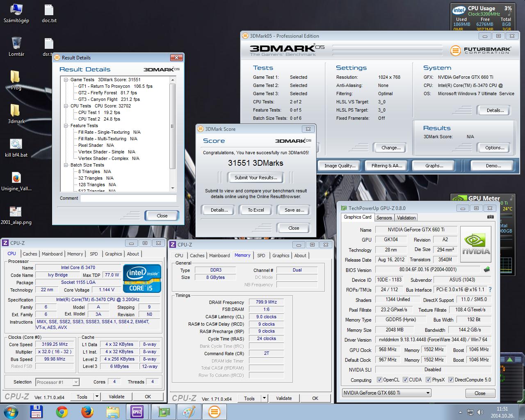Image resolution: width=525 pixels, height=420 pixels.
Task: Click the BIOS save chip icon in GPU-Z
Action: coord(487,269)
